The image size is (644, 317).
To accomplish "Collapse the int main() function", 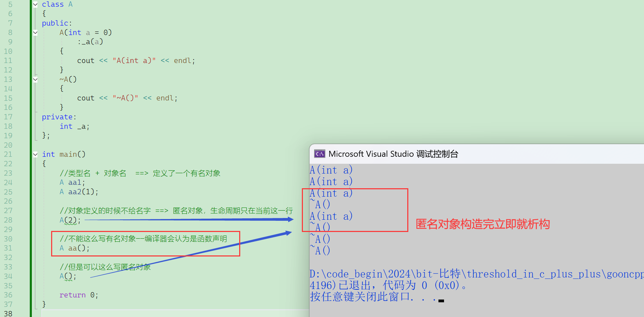I will (35, 154).
